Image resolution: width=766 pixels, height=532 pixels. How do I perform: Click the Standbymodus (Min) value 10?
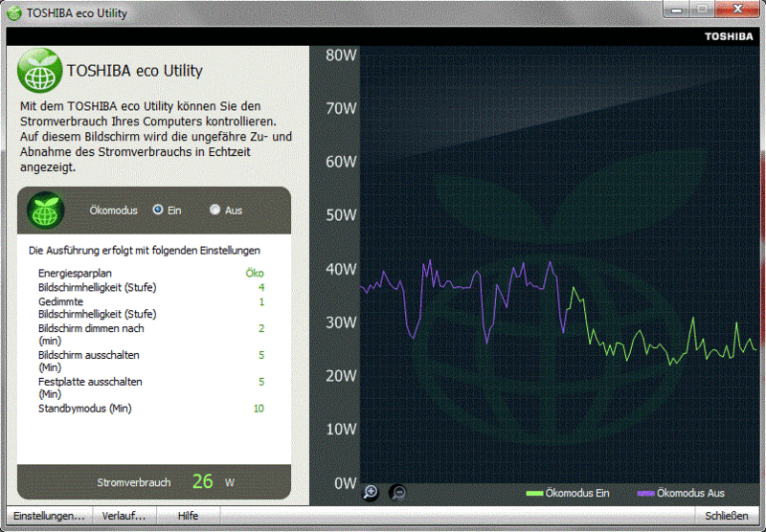(x=258, y=409)
